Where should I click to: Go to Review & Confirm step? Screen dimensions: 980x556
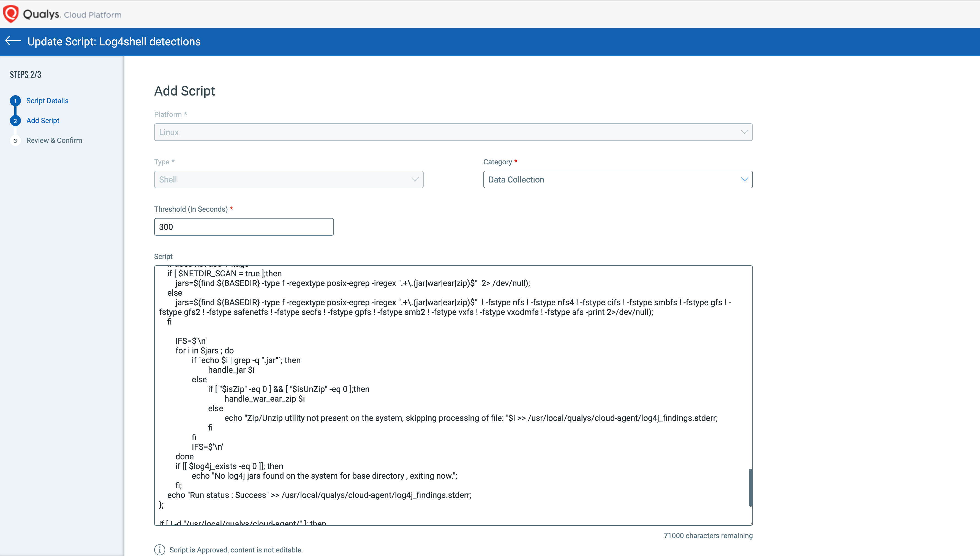tap(54, 141)
